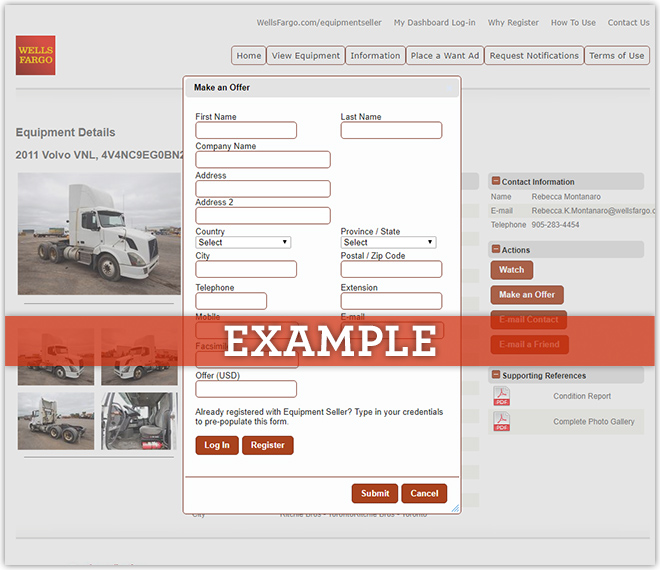
Task: Cancel the Make an Offer dialog
Action: [424, 493]
